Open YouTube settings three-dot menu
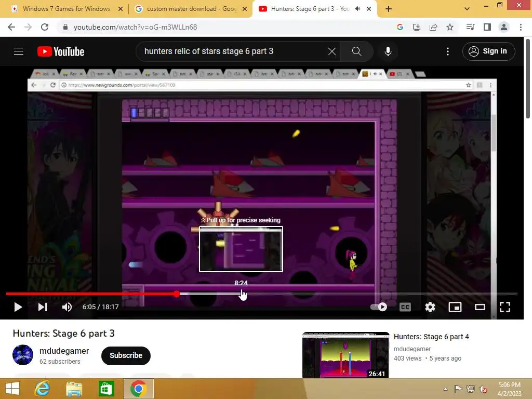Screen dimensions: 532x399 [x=448, y=51]
